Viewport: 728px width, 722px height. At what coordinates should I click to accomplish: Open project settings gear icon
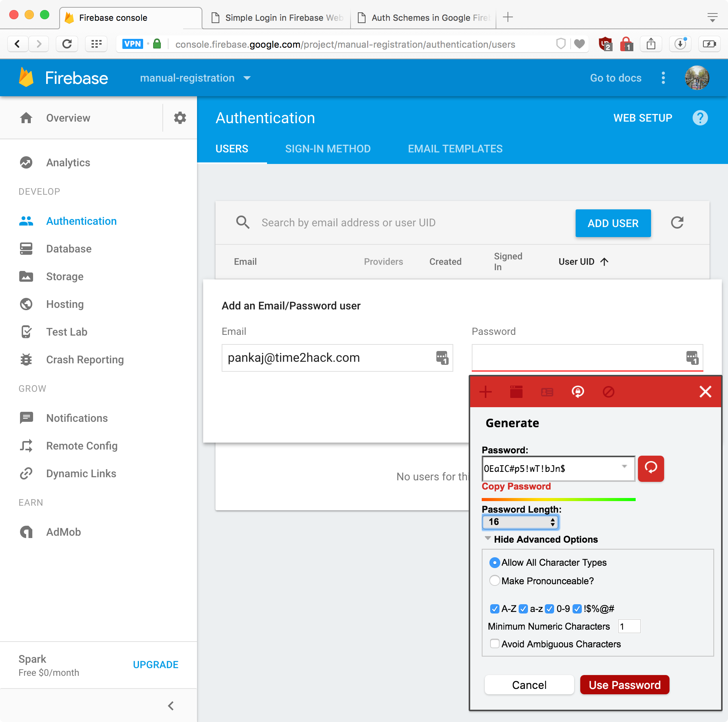coord(180,118)
